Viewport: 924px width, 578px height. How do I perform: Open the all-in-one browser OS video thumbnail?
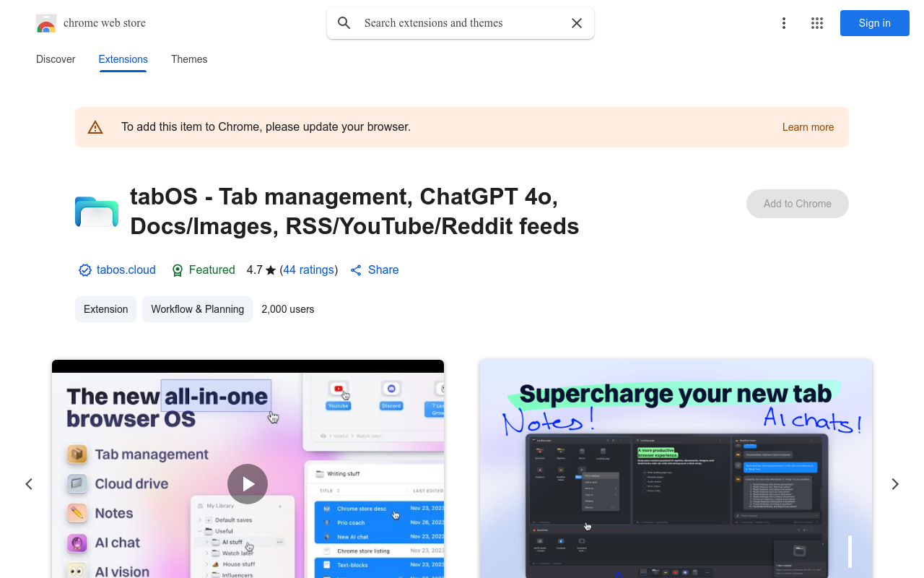point(248,469)
